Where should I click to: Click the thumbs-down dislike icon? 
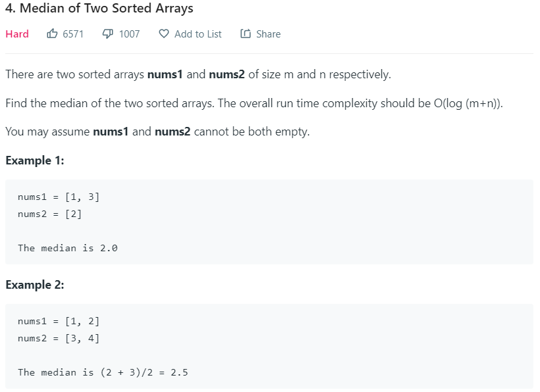(108, 34)
